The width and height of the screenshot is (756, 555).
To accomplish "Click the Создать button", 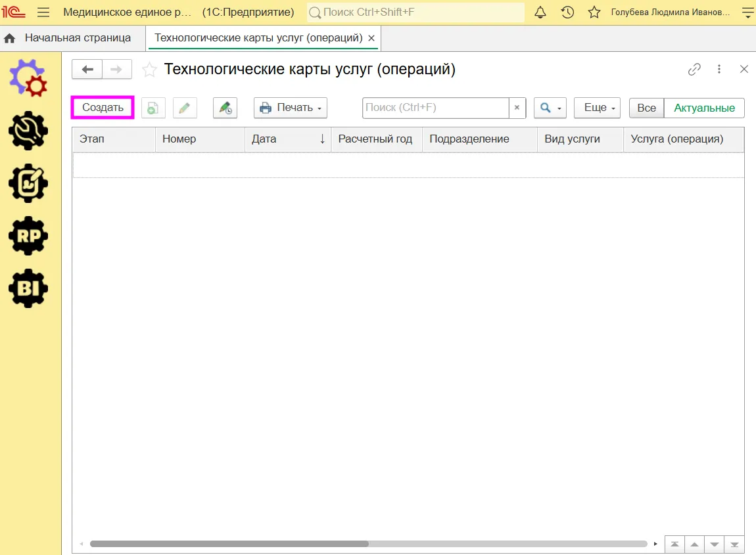I will click(103, 108).
